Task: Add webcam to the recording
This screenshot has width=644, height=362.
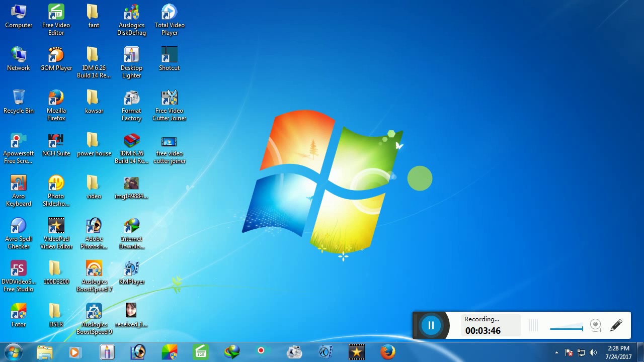Action: (x=596, y=326)
